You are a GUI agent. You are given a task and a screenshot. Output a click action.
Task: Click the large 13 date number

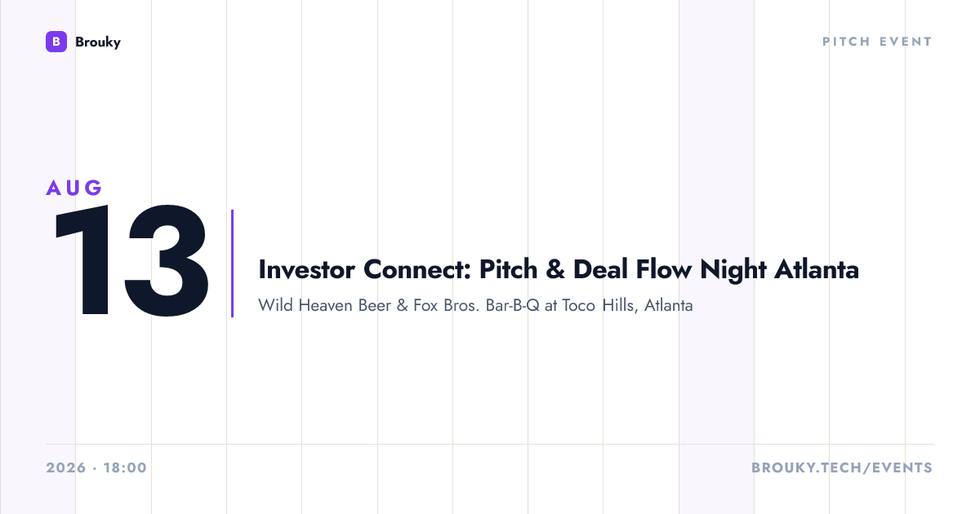[131, 262]
